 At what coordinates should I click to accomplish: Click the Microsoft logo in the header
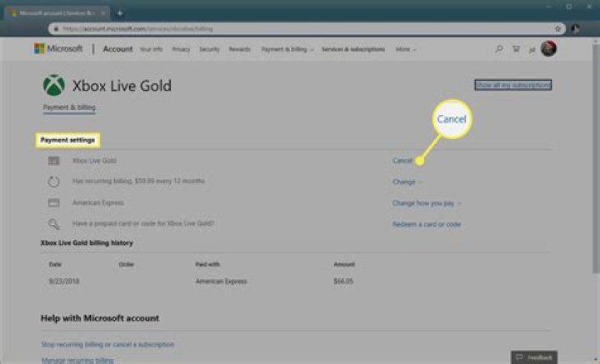pyautogui.click(x=58, y=49)
